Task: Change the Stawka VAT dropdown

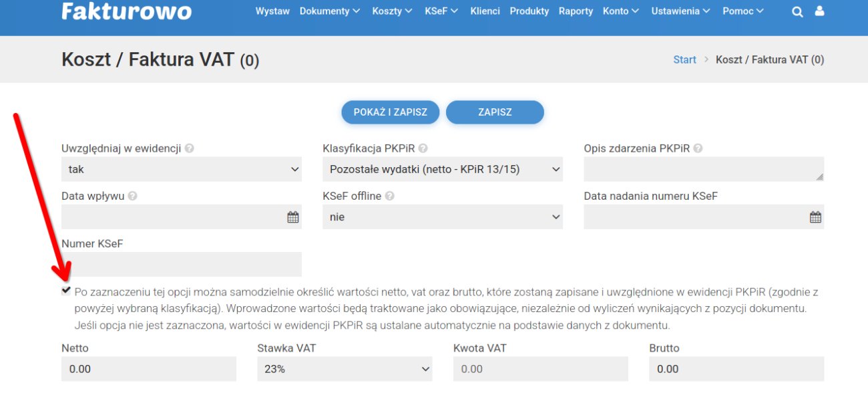Action: 345,368
